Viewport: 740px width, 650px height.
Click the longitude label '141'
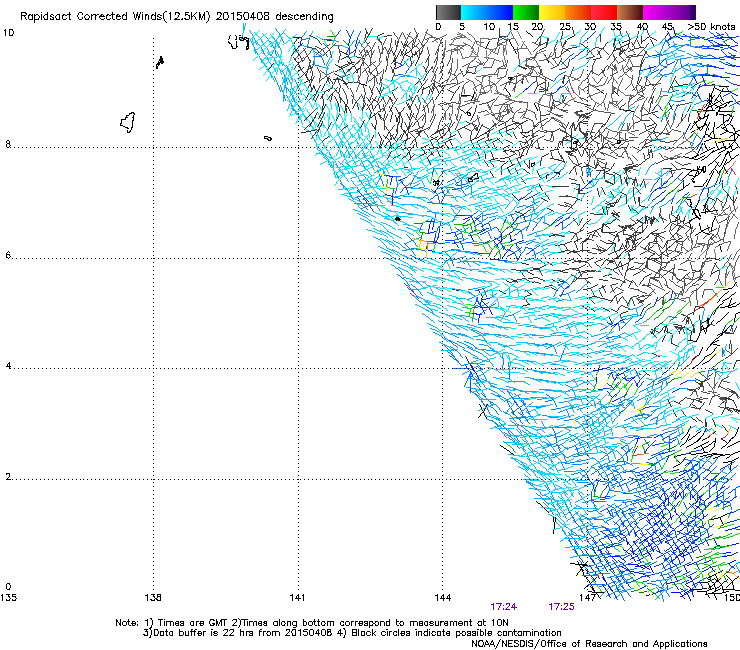[x=297, y=598]
